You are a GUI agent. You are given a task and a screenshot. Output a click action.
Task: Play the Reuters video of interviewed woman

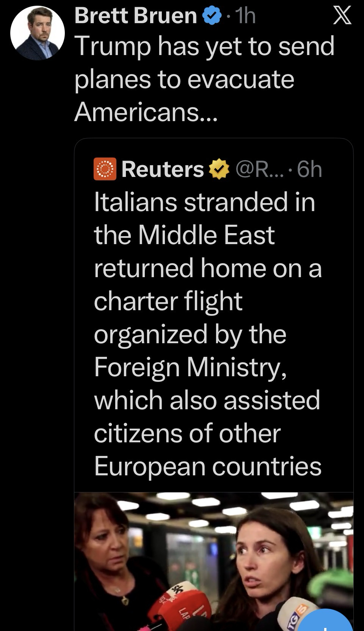coord(213,561)
